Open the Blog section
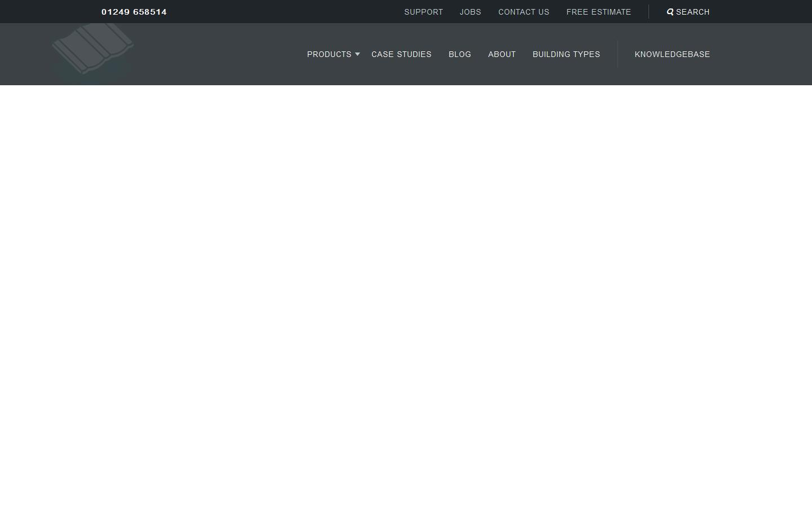 click(x=460, y=54)
